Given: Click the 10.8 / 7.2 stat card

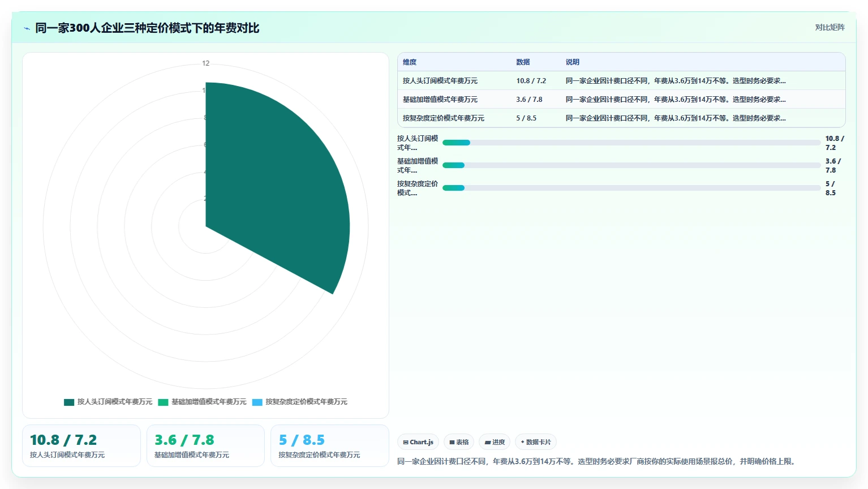Looking at the screenshot, I should point(81,445).
